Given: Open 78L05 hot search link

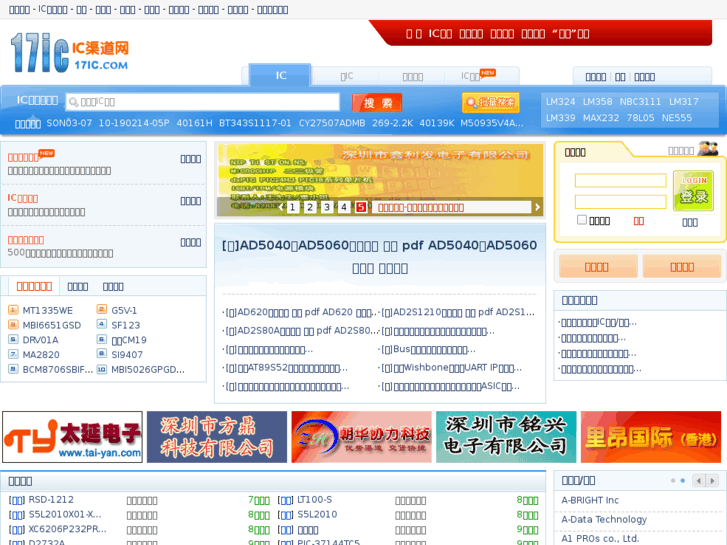Looking at the screenshot, I should (x=640, y=118).
